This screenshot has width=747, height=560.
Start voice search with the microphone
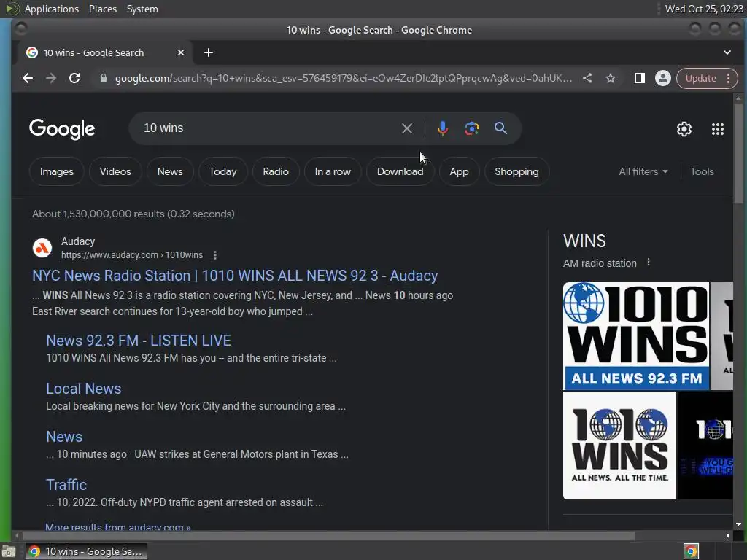click(x=443, y=128)
